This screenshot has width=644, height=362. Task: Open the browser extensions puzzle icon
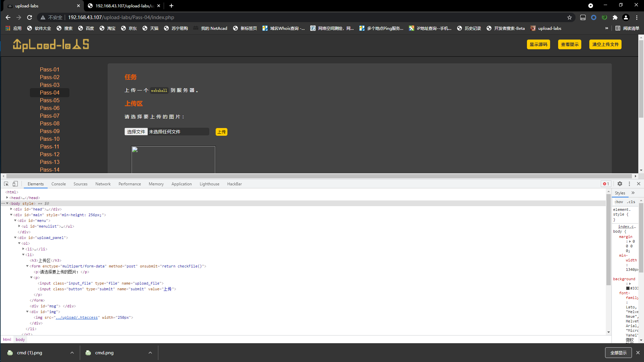(615, 17)
